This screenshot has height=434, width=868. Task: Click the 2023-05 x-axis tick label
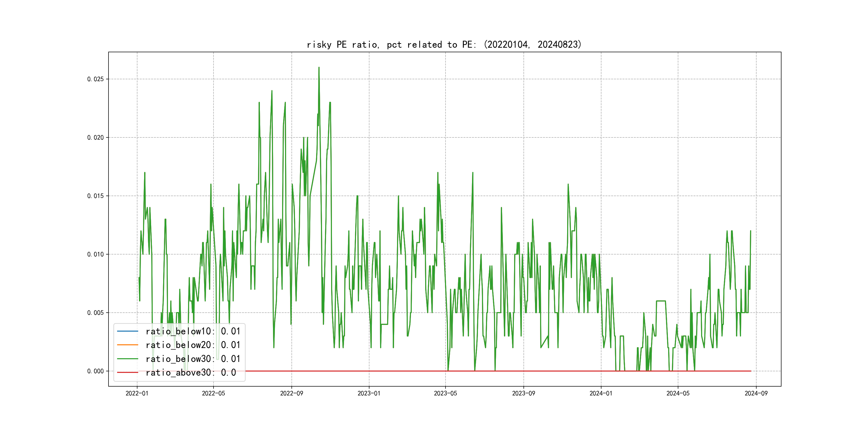tap(445, 393)
